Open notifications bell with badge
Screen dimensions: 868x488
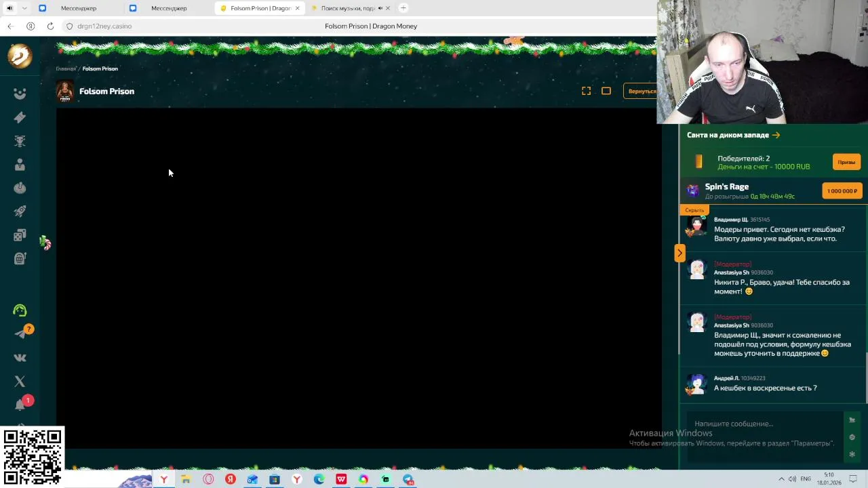(20, 405)
